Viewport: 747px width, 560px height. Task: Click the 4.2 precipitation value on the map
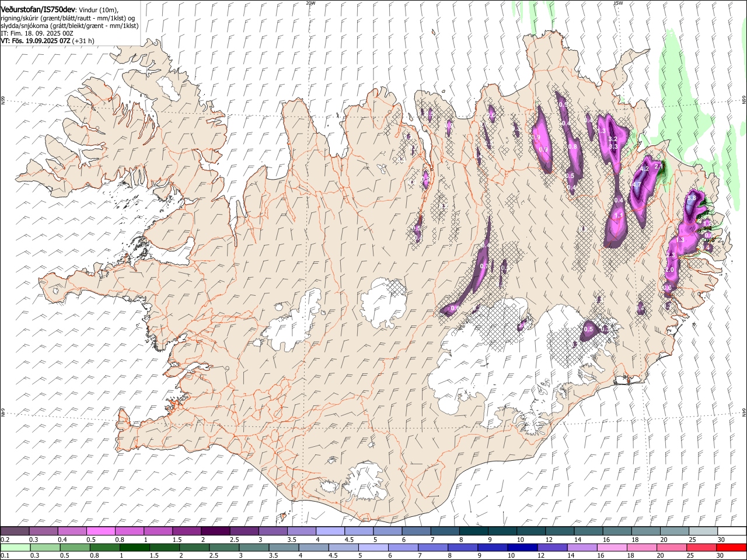pos(644,169)
